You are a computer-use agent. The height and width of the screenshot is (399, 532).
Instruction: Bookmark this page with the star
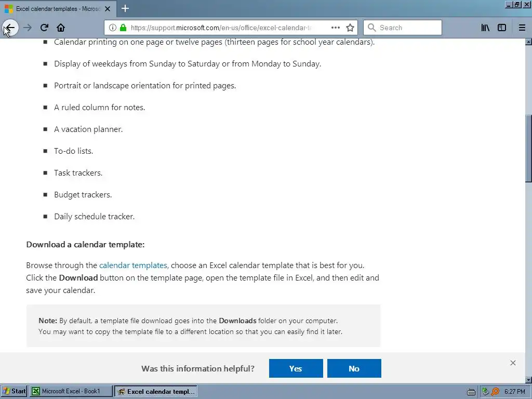[350, 28]
